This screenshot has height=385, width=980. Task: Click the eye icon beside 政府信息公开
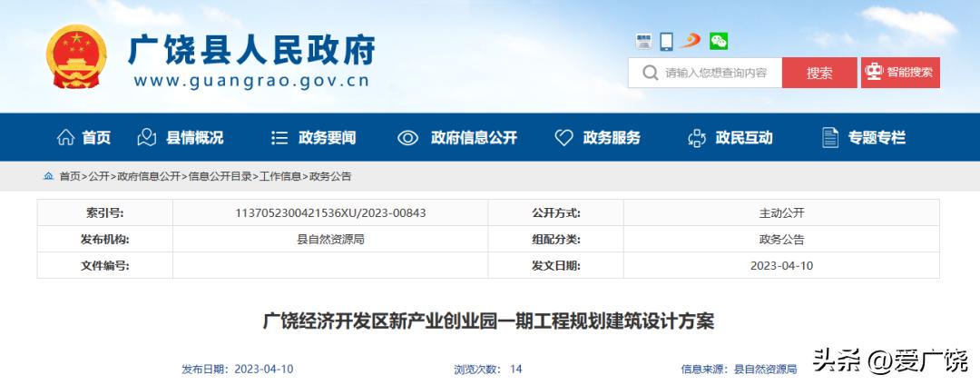[408, 137]
